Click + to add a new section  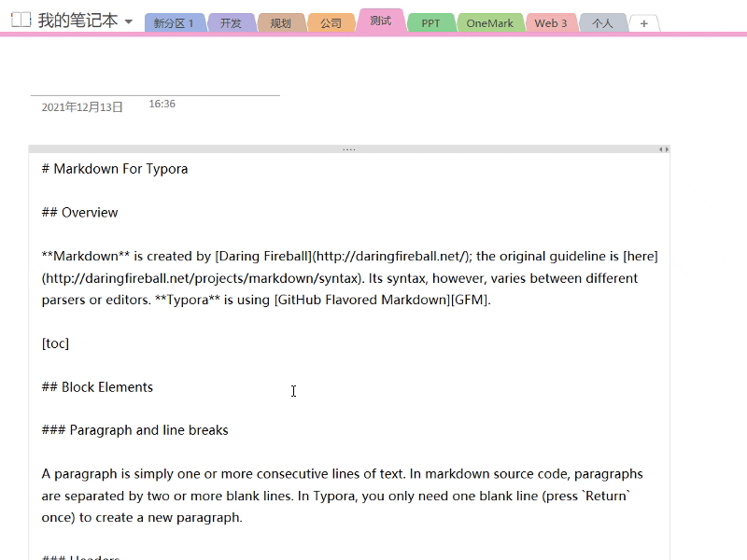coord(643,23)
